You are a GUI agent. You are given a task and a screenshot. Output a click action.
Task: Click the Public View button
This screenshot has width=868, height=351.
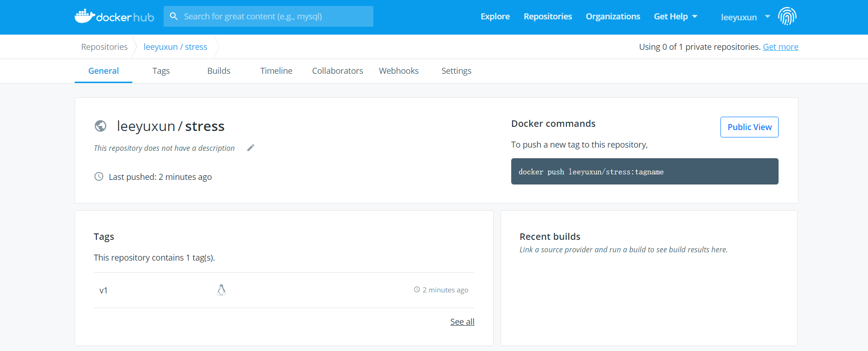point(749,127)
